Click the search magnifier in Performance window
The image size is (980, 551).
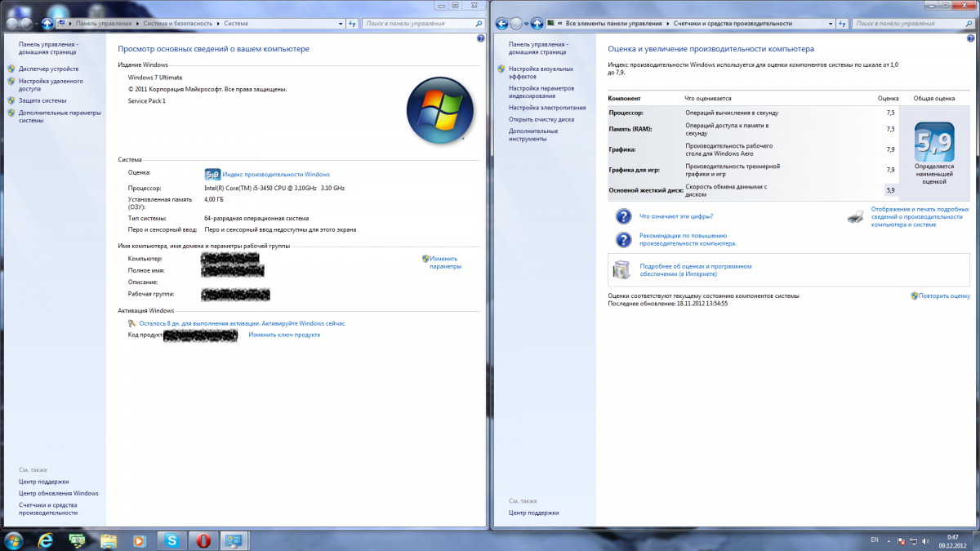pyautogui.click(x=969, y=24)
